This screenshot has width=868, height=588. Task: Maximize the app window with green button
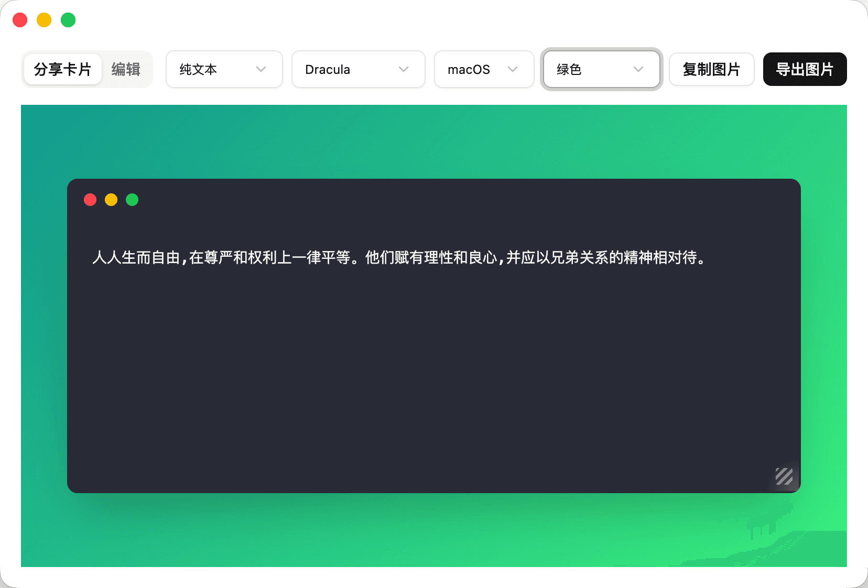point(68,20)
